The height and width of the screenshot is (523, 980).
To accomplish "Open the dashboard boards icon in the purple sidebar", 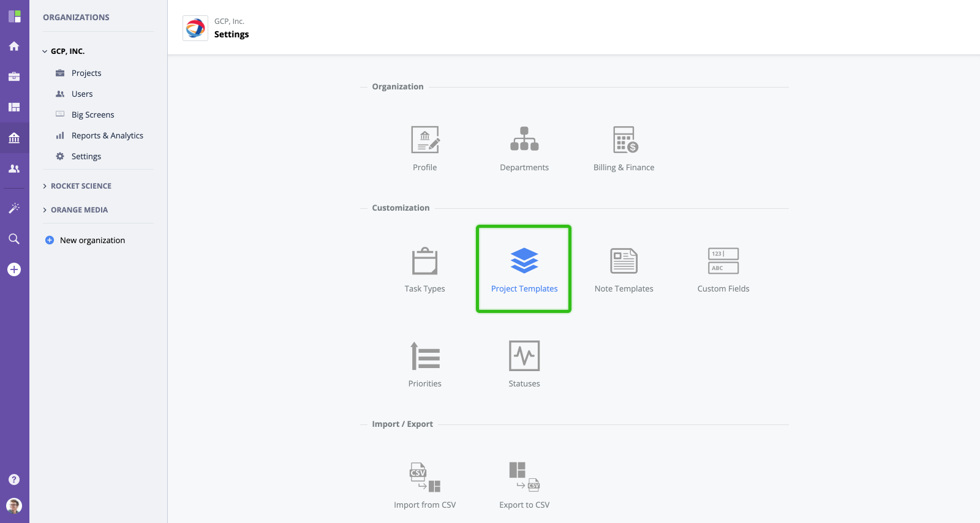I will coord(14,107).
